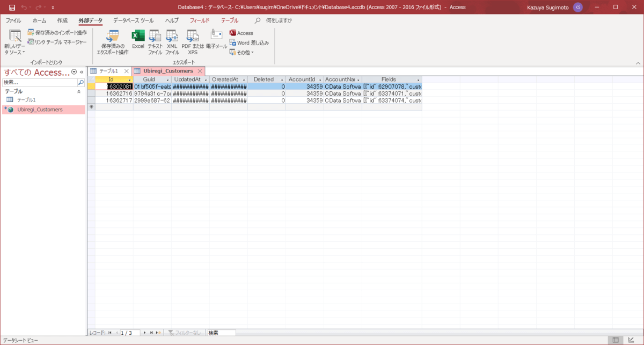The width and height of the screenshot is (644, 345).
Task: Open the ファイル menu tab
Action: [x=13, y=20]
